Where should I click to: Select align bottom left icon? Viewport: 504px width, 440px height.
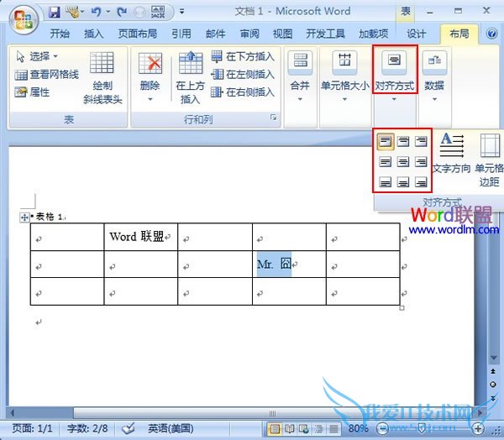(385, 182)
